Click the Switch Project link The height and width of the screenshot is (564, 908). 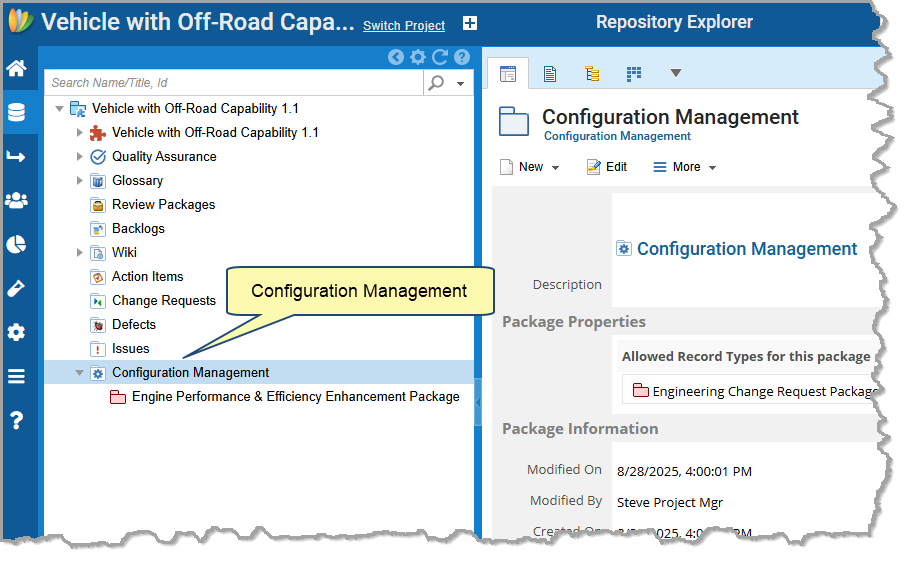404,26
